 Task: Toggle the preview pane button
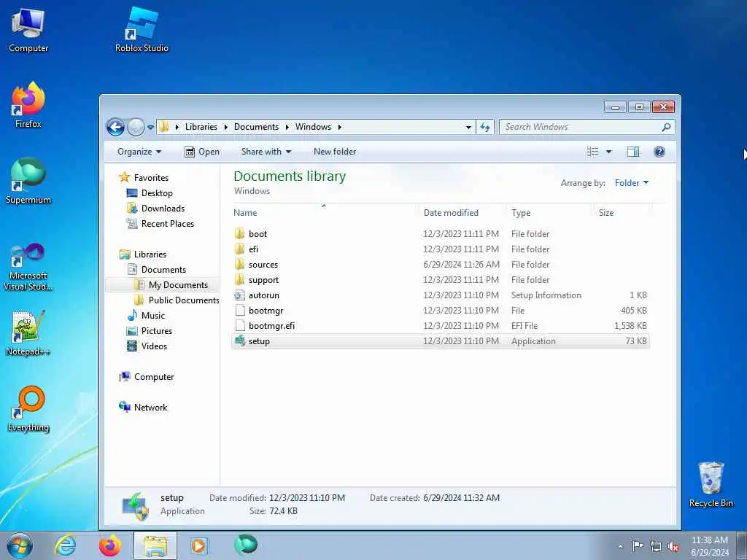pyautogui.click(x=632, y=152)
